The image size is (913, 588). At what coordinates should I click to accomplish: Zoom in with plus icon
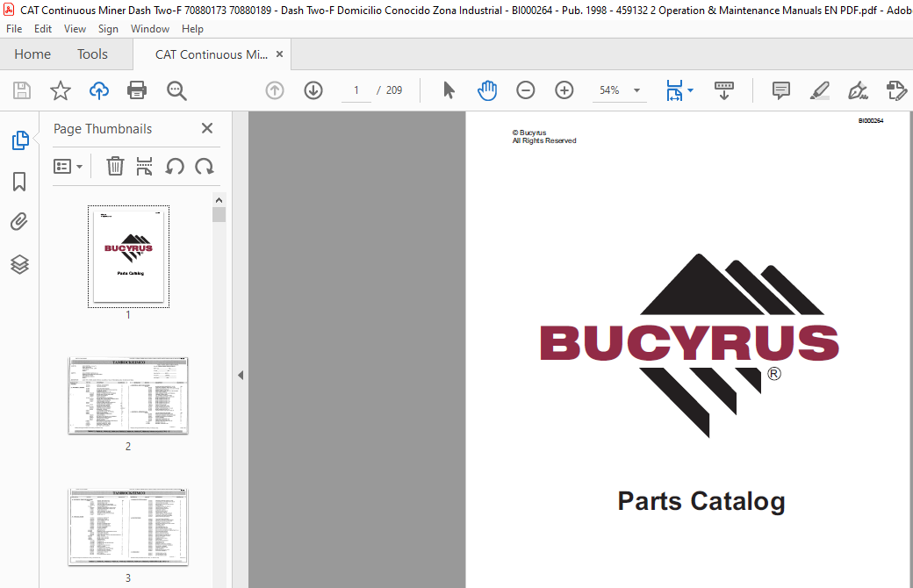click(x=564, y=90)
